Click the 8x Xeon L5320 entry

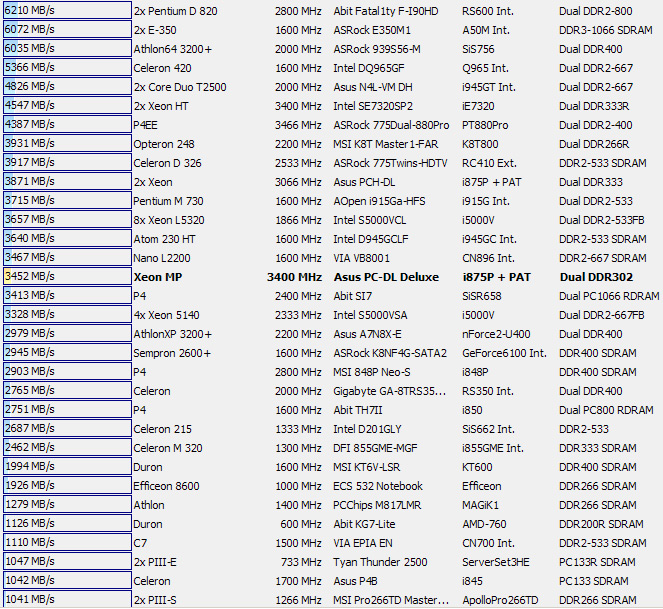[168, 220]
